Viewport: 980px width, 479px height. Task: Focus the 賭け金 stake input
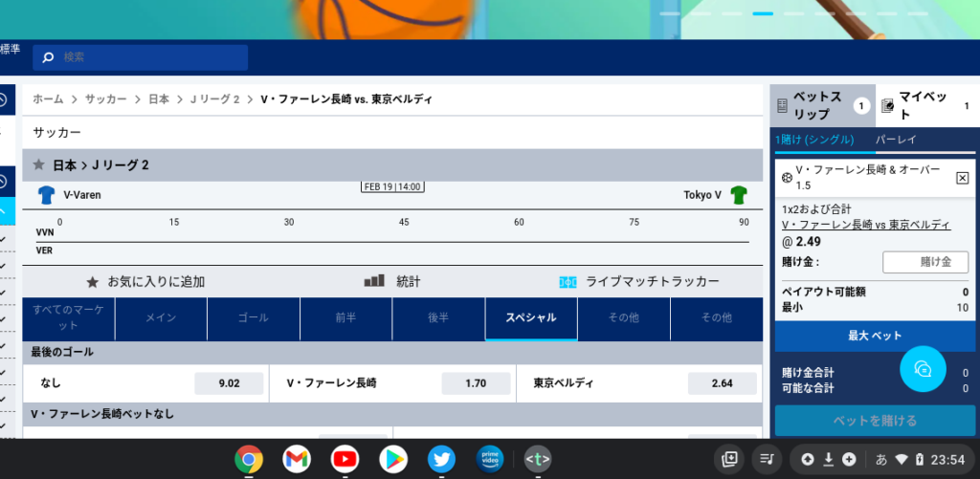925,262
